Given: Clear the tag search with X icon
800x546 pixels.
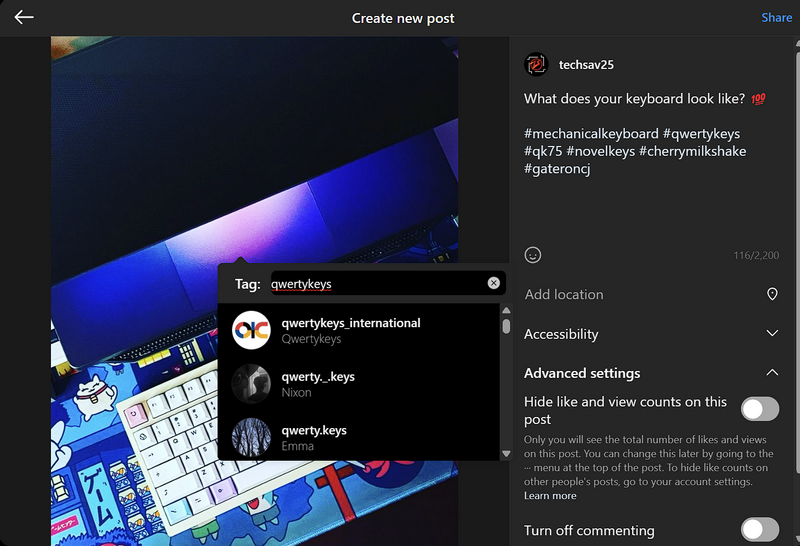Looking at the screenshot, I should pos(494,283).
